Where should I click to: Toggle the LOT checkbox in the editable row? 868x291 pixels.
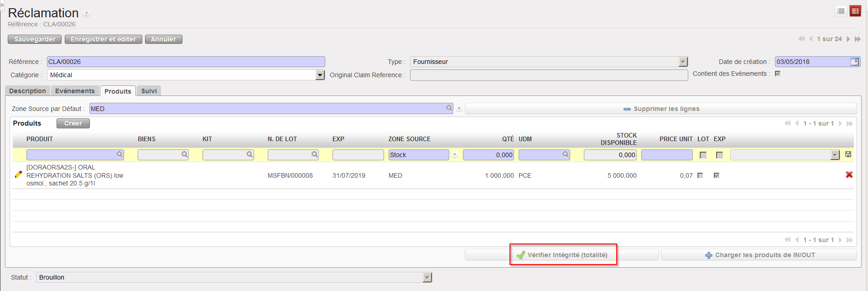click(x=703, y=155)
